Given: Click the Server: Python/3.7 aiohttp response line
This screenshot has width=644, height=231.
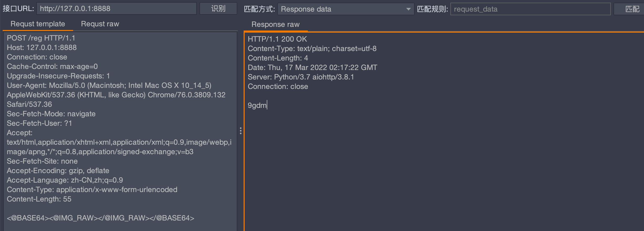Looking at the screenshot, I should click(x=301, y=77).
